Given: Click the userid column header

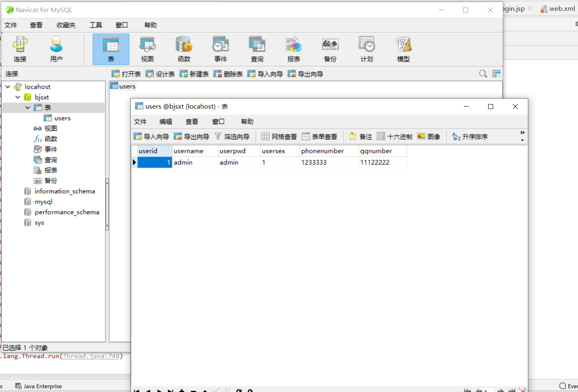Looking at the screenshot, I should tap(155, 151).
